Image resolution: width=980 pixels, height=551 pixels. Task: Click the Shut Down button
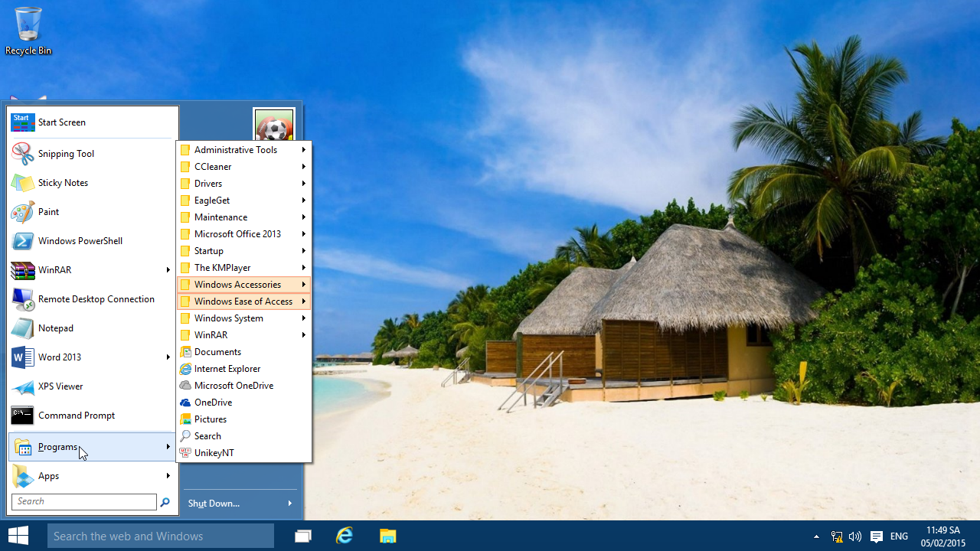214,504
